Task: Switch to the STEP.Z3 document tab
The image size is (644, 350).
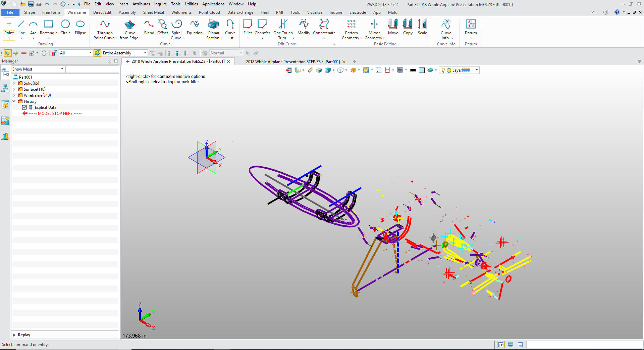Action: (292, 62)
